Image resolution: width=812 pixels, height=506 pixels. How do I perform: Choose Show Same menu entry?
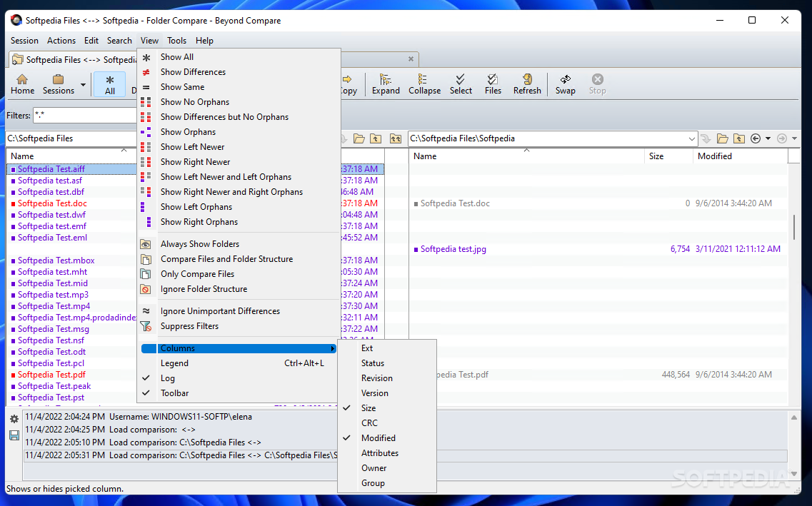(239, 87)
